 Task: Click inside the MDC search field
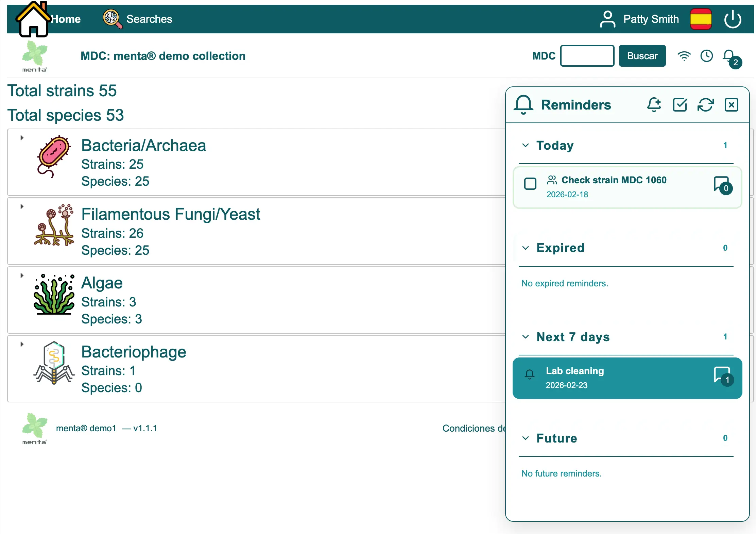(587, 56)
